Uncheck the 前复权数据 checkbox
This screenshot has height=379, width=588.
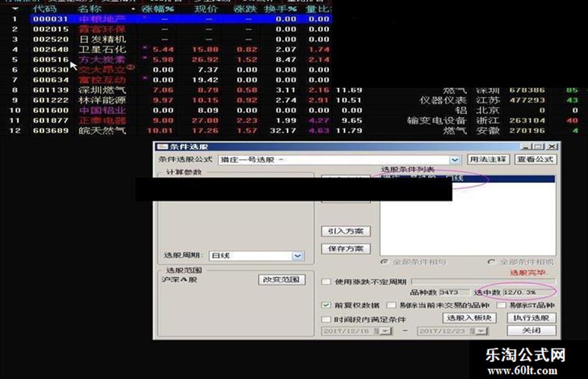326,305
